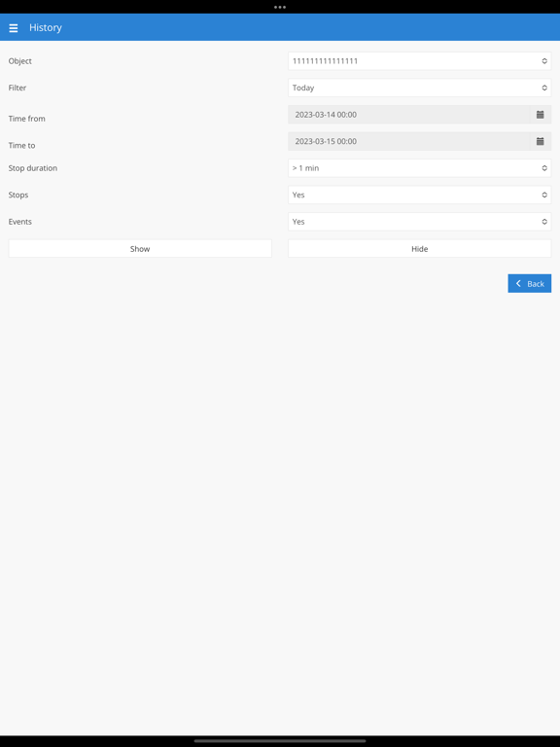Go back with the Back button
Viewport: 560px width, 747px height.
click(x=530, y=283)
